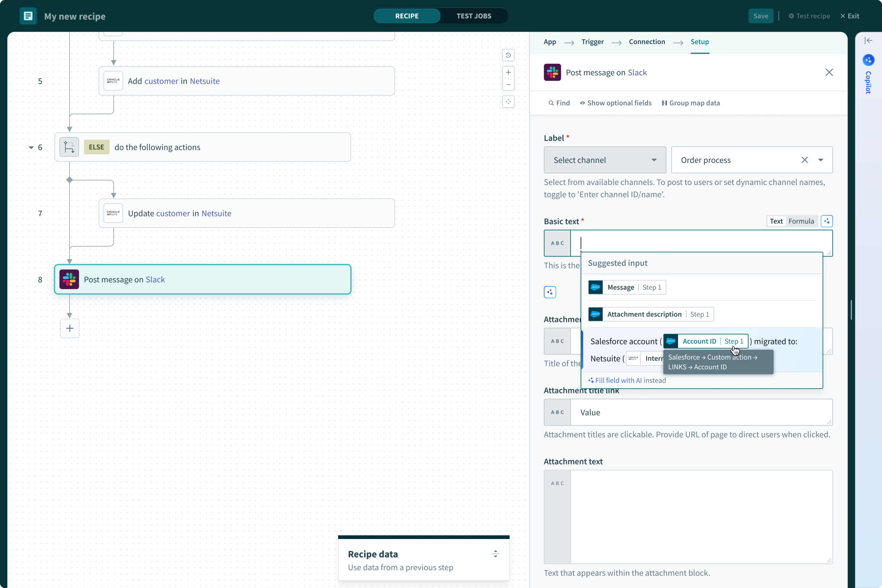Click into the Attachment text area
The height and width of the screenshot is (588, 882).
[x=701, y=517]
